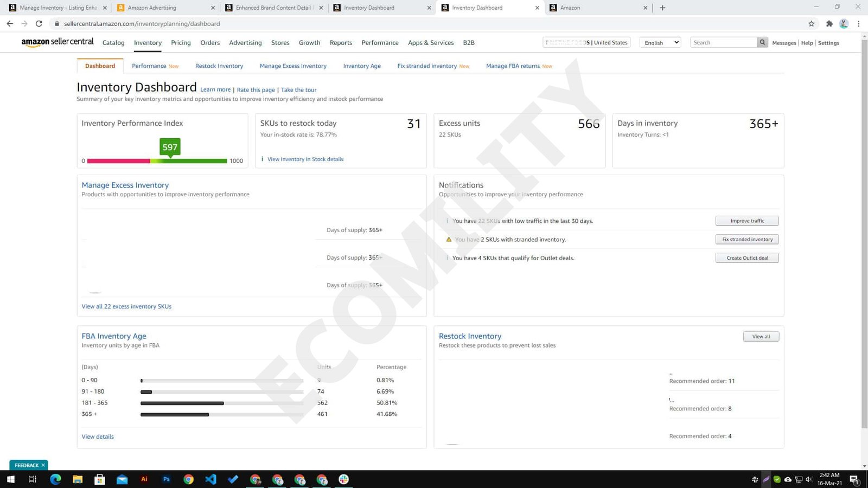The height and width of the screenshot is (488, 868).
Task: Bookmark this page with the star icon
Action: click(812, 24)
